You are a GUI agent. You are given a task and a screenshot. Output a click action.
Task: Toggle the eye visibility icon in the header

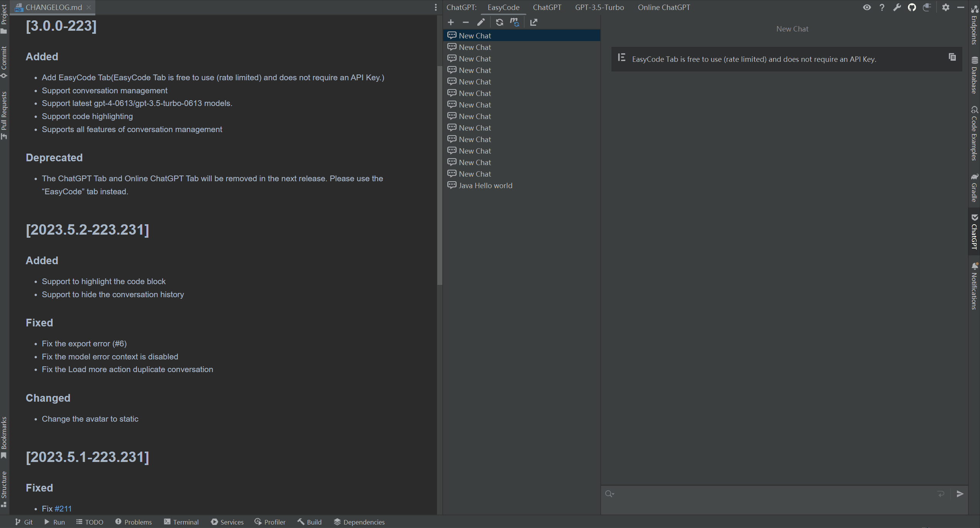(867, 7)
